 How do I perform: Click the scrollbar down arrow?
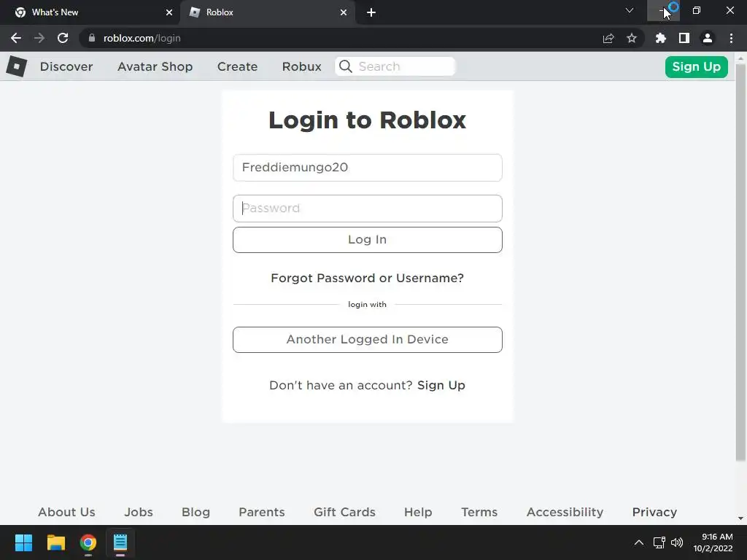pos(740,518)
